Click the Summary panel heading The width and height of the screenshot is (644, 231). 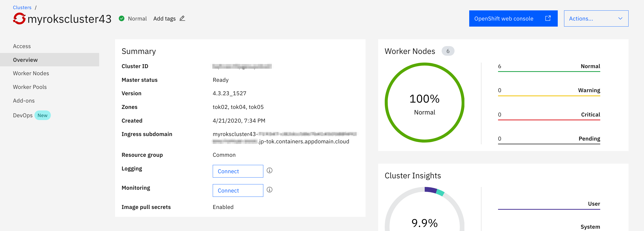(139, 51)
